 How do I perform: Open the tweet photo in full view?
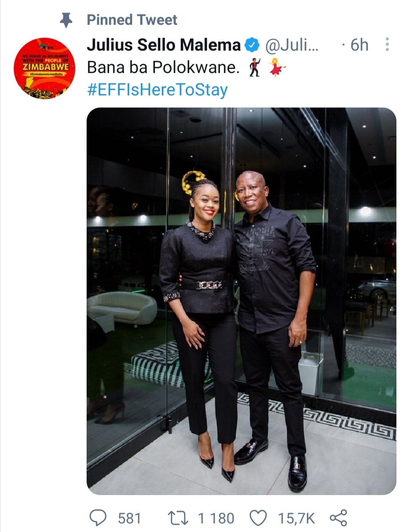(241, 301)
